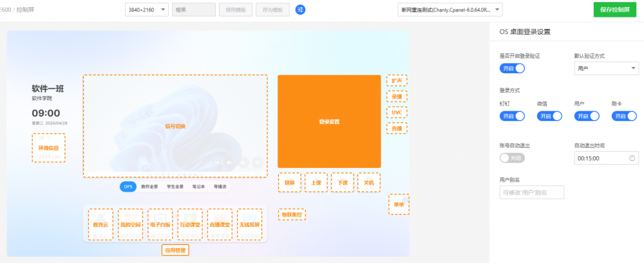The height and width of the screenshot is (263, 644).
Task: Select the 教师全景 signal tab
Action: [x=149, y=186]
